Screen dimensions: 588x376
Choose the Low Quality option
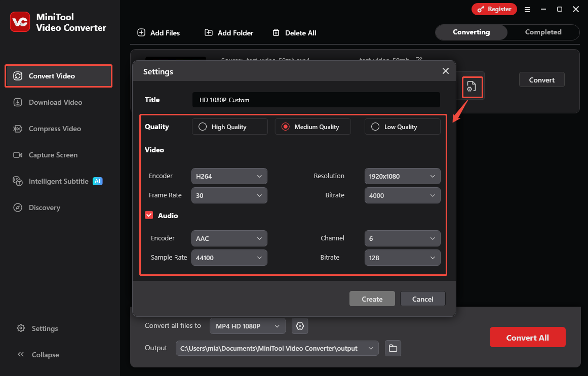tap(376, 127)
